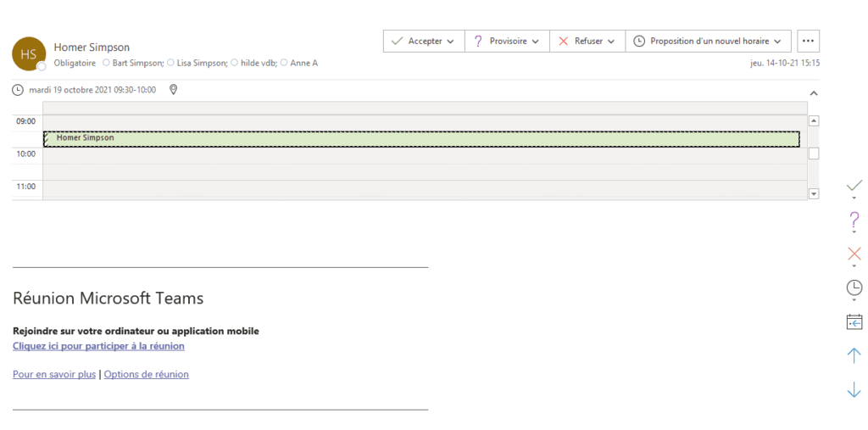Expand the Refuser options
The height and width of the screenshot is (430, 868).
(x=587, y=41)
